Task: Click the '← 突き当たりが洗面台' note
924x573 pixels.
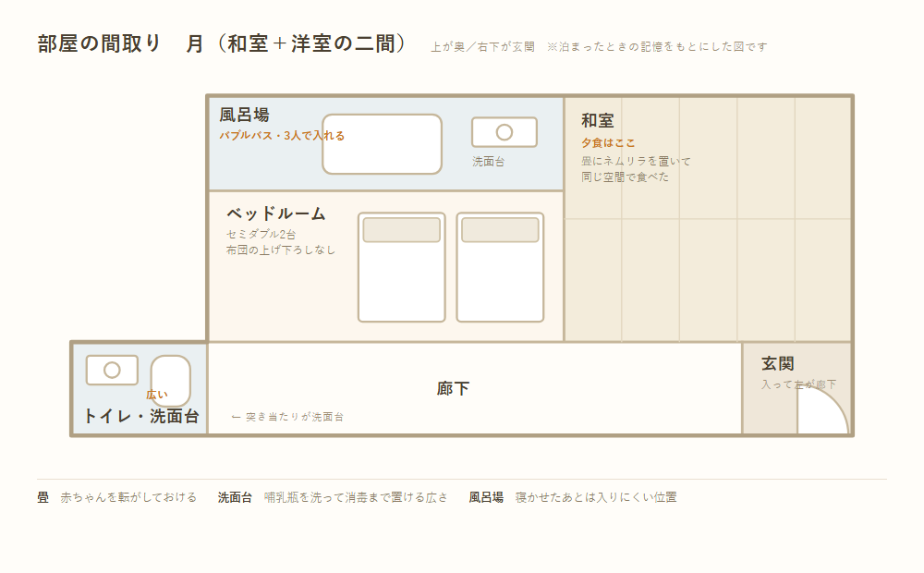Action: coord(287,417)
